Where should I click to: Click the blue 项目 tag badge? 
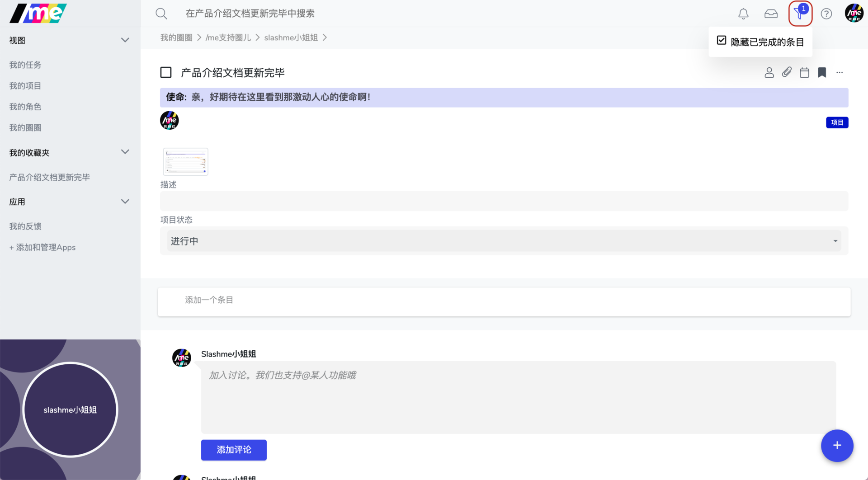(837, 122)
